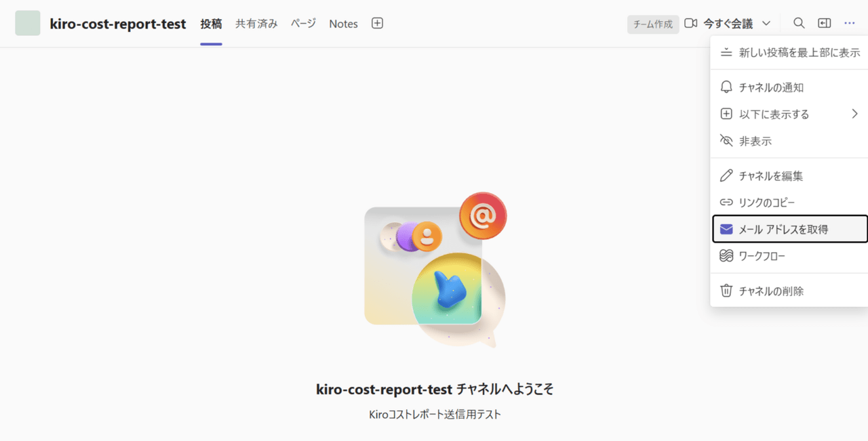Select 以下に表示する menu entry
Viewport: 868px width, 441px height.
point(789,114)
